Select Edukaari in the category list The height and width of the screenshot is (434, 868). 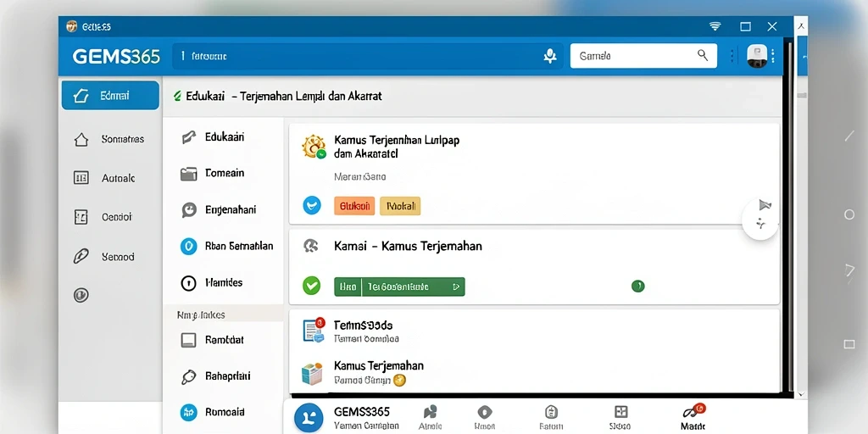(224, 136)
